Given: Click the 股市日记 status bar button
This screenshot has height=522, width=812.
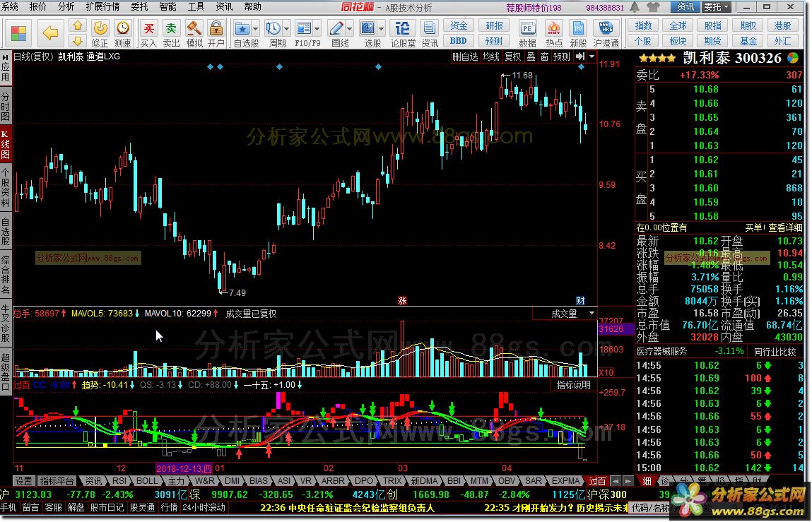Looking at the screenshot, I should point(107,507).
